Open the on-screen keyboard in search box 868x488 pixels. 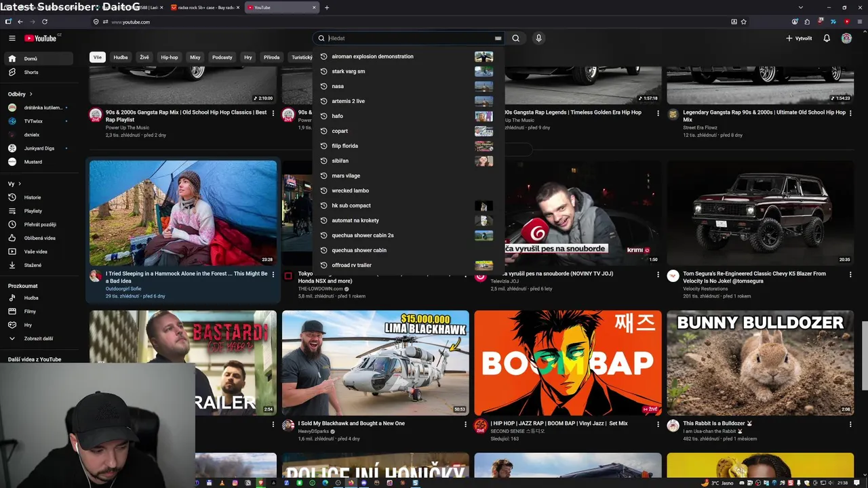pyautogui.click(x=498, y=39)
